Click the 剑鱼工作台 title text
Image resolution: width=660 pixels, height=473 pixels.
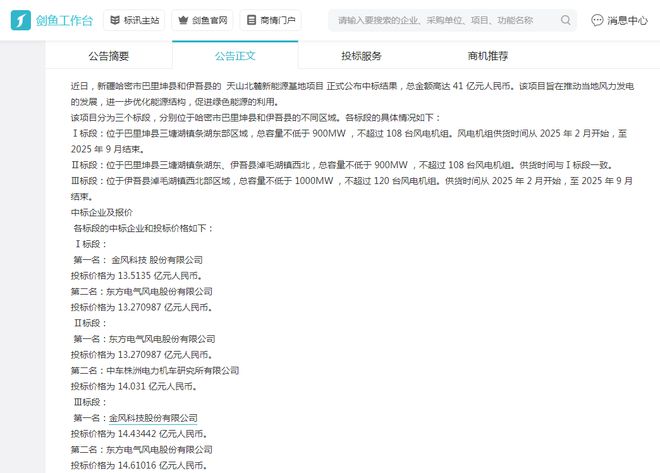pyautogui.click(x=64, y=20)
